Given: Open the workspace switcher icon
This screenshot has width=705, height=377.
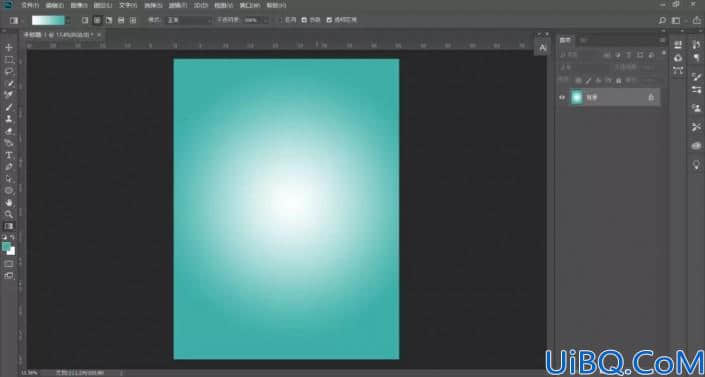Looking at the screenshot, I should 676,20.
